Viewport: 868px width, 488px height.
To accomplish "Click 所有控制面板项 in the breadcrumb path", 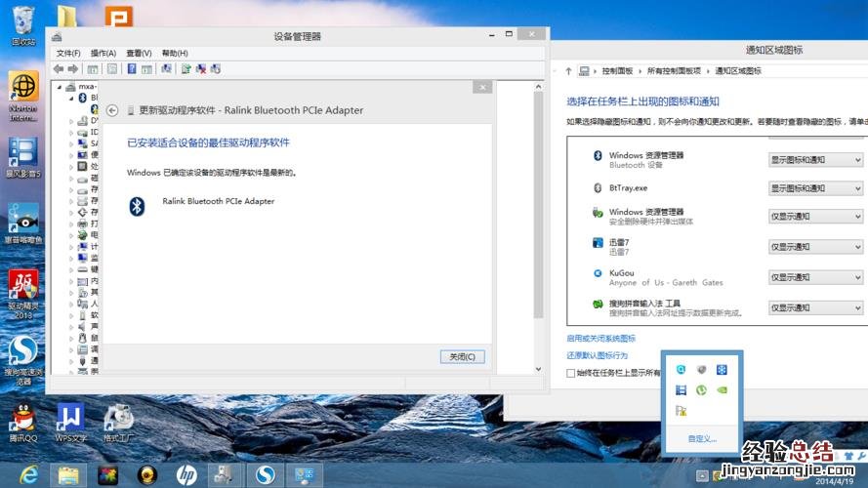I will tap(674, 71).
